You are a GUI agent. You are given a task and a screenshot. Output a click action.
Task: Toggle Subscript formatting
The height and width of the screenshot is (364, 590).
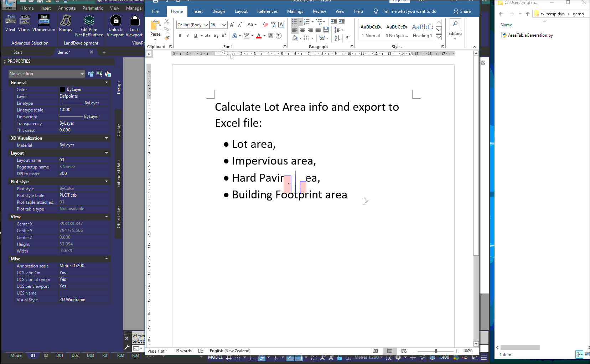[216, 36]
